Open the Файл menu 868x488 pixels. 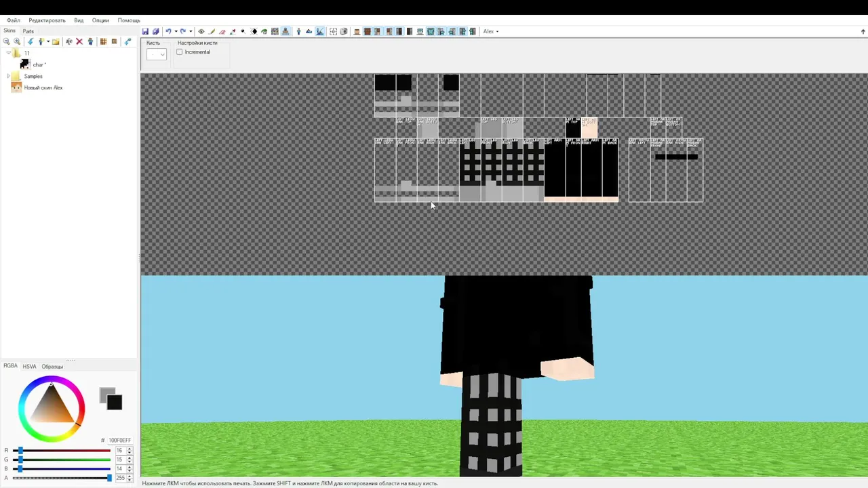point(14,20)
